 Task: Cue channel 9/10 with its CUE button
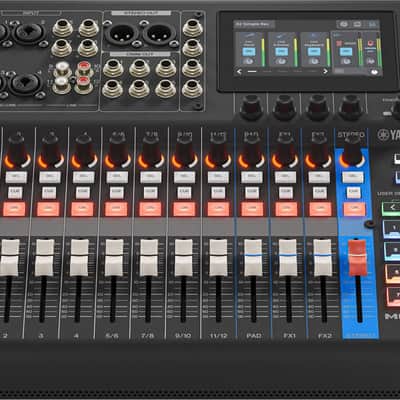click(184, 192)
